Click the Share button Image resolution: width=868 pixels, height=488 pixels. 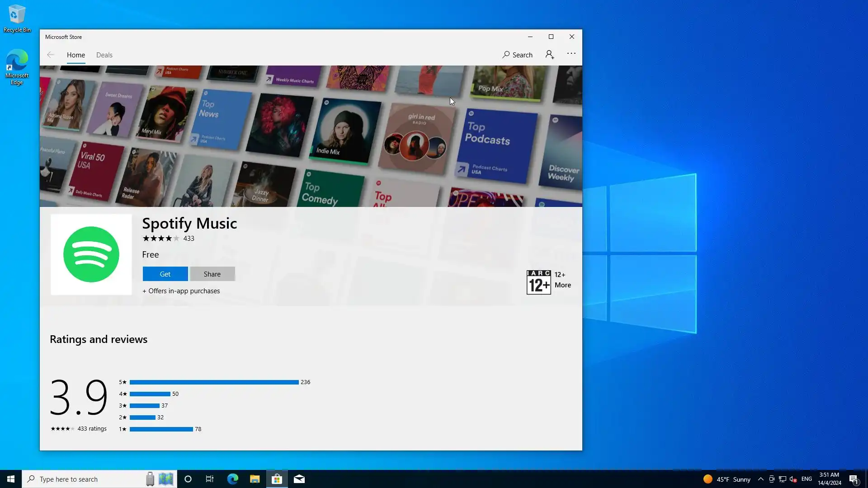[x=212, y=274]
